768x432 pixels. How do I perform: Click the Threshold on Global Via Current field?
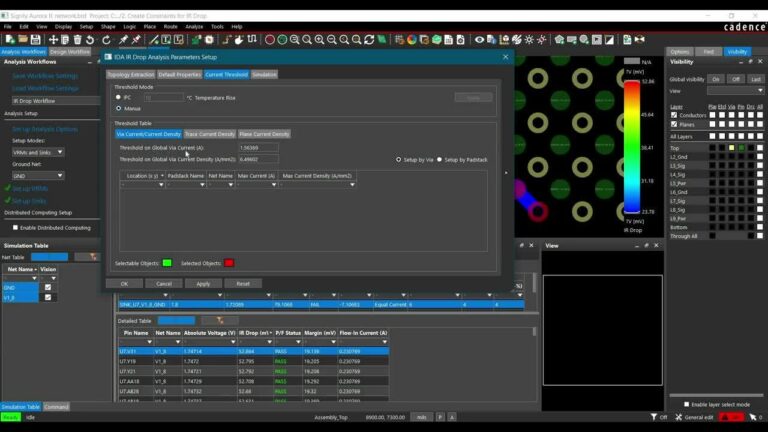[x=259, y=147]
